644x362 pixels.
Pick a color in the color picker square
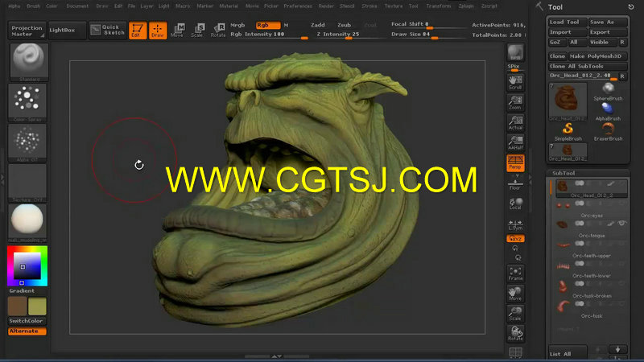coord(27,266)
